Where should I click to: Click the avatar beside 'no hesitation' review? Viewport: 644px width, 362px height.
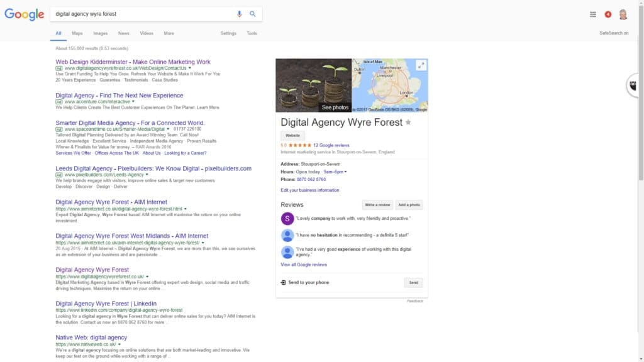click(287, 235)
